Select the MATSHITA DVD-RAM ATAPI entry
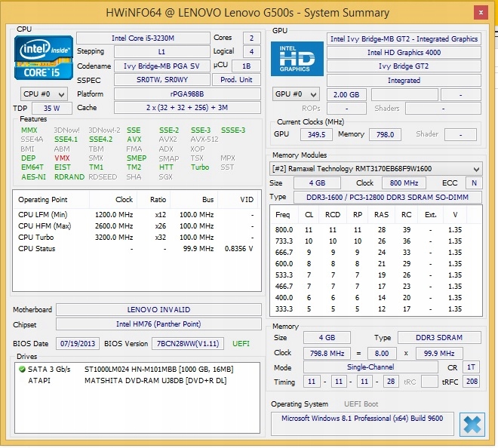 [137, 380]
